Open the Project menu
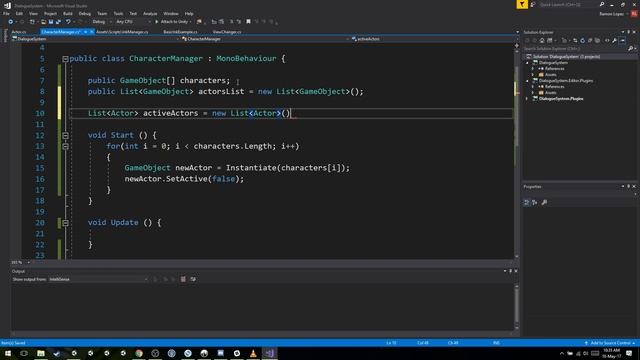640x360 pixels. [50, 13]
